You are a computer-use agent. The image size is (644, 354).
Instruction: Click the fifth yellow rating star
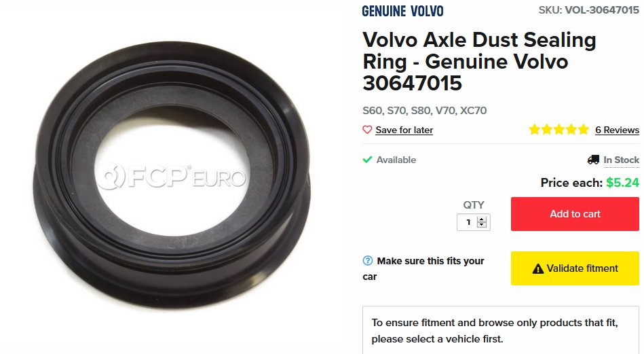click(x=584, y=130)
